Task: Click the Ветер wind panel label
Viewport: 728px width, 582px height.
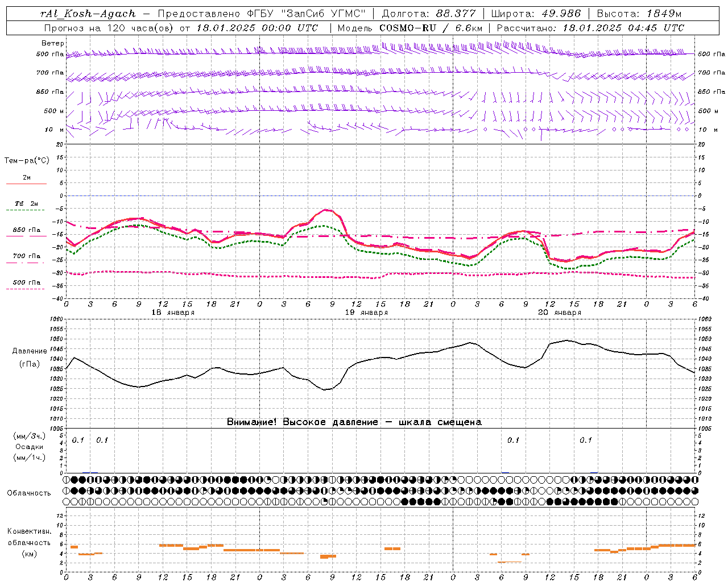Action: [x=53, y=43]
